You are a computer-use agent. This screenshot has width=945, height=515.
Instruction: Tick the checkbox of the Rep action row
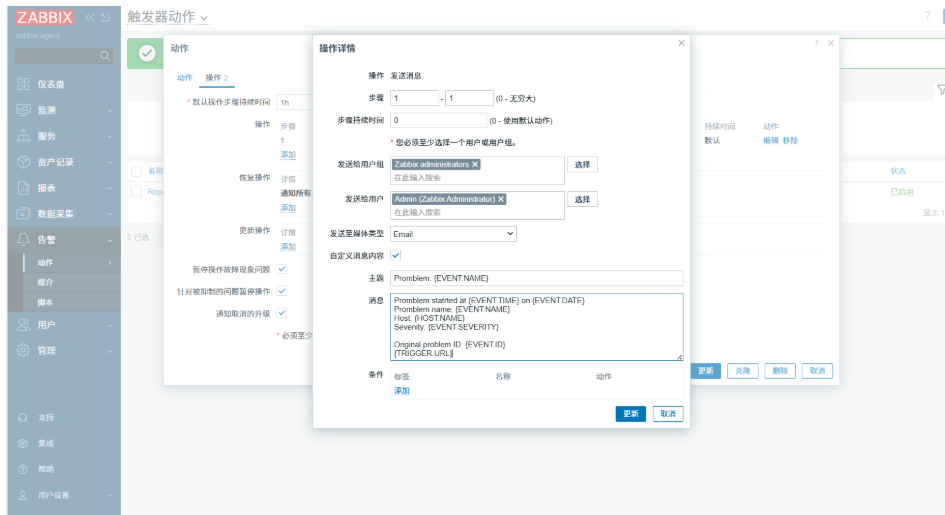137,192
